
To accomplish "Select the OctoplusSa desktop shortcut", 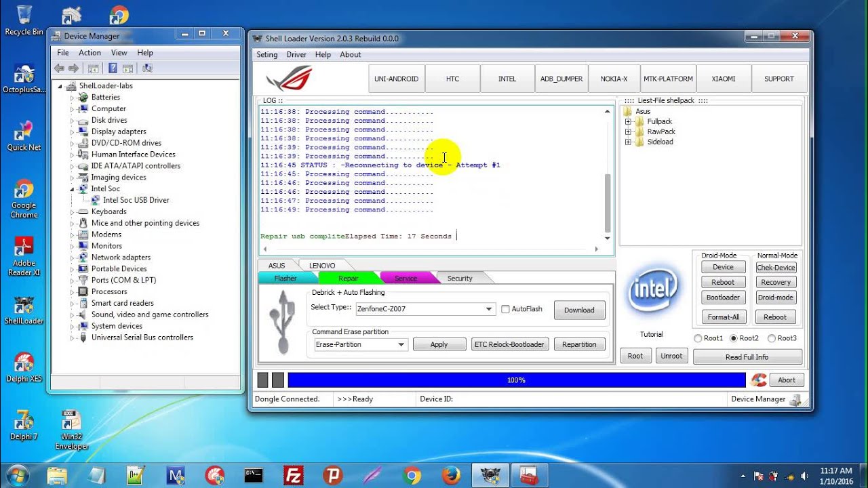I will pos(24,79).
